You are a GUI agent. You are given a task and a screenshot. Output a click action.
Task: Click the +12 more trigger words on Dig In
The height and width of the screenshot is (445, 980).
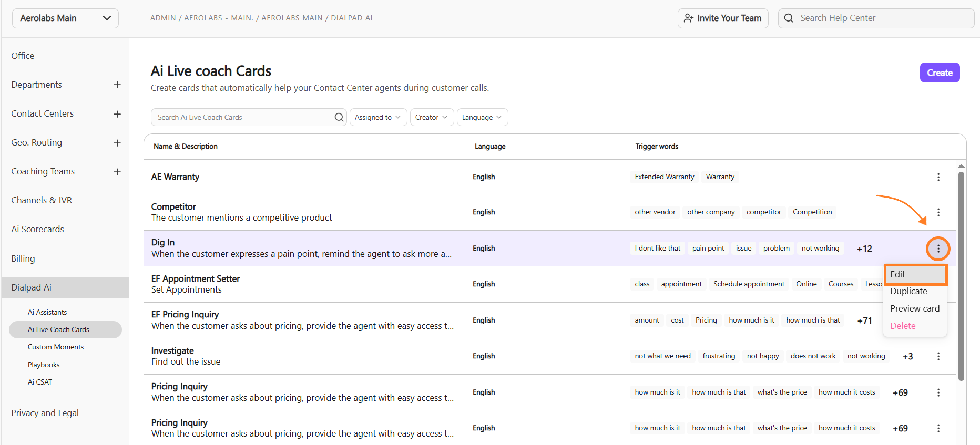coord(864,249)
